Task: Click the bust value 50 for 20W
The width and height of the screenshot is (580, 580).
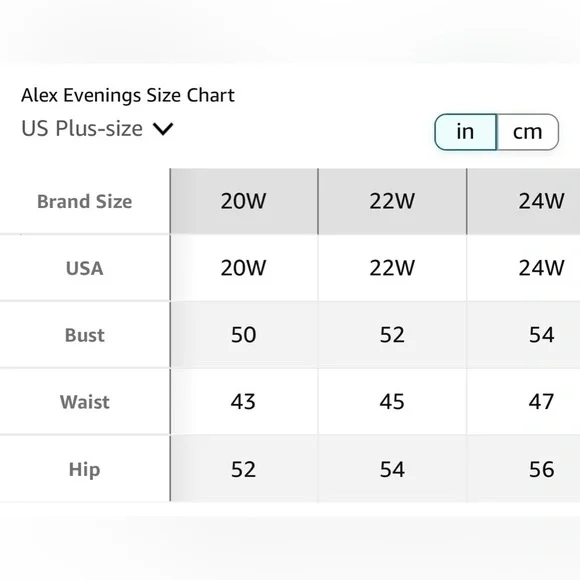Action: pyautogui.click(x=244, y=335)
